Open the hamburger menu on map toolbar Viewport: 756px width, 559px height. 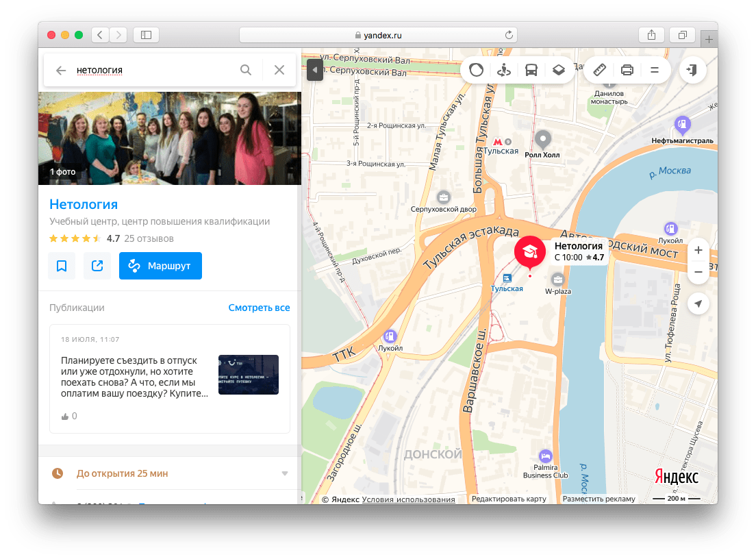tap(654, 70)
